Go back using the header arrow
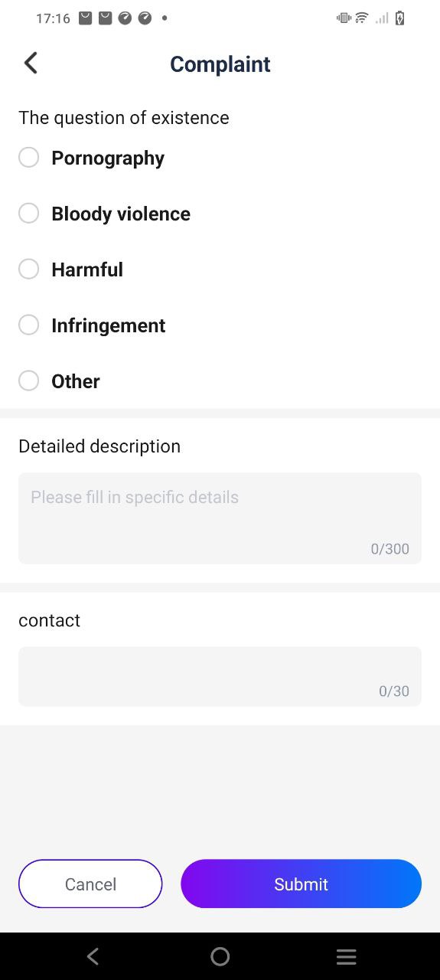The height and width of the screenshot is (980, 440). [31, 64]
